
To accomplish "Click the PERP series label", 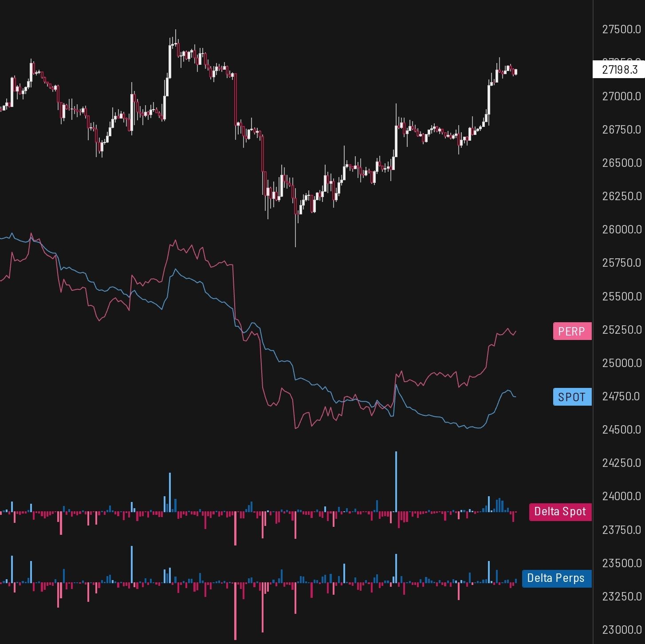I will 572,331.
